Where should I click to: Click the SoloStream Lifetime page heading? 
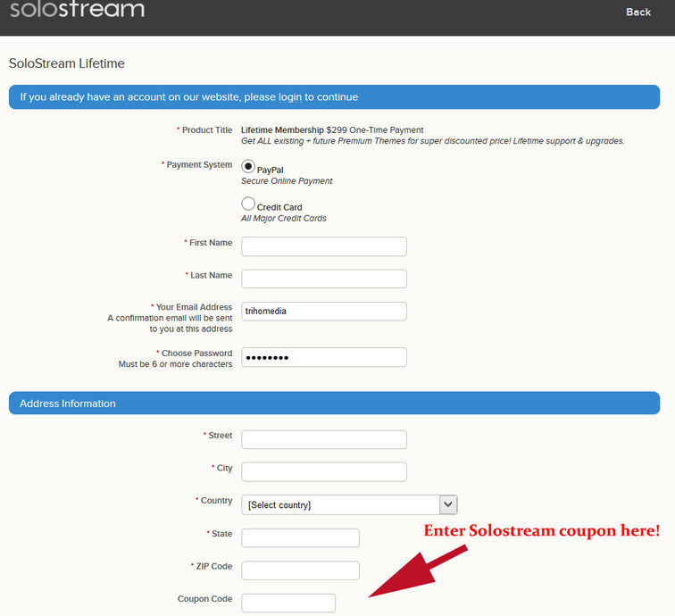67,63
